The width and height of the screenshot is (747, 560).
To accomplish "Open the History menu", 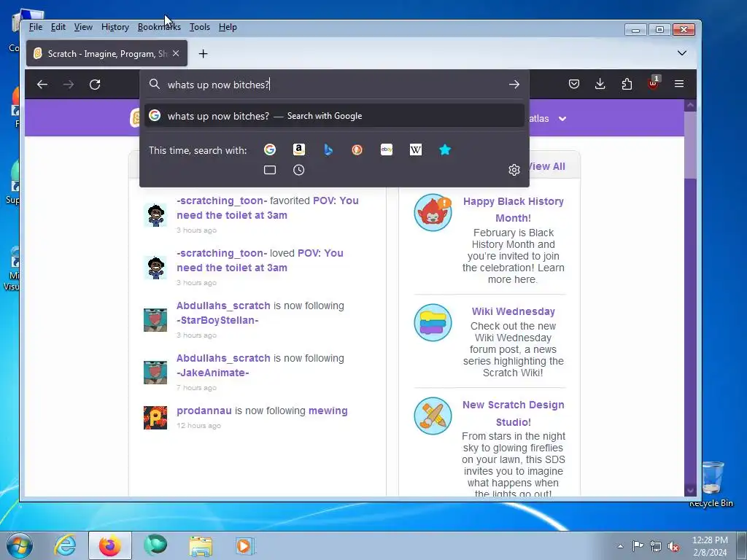I will (115, 27).
